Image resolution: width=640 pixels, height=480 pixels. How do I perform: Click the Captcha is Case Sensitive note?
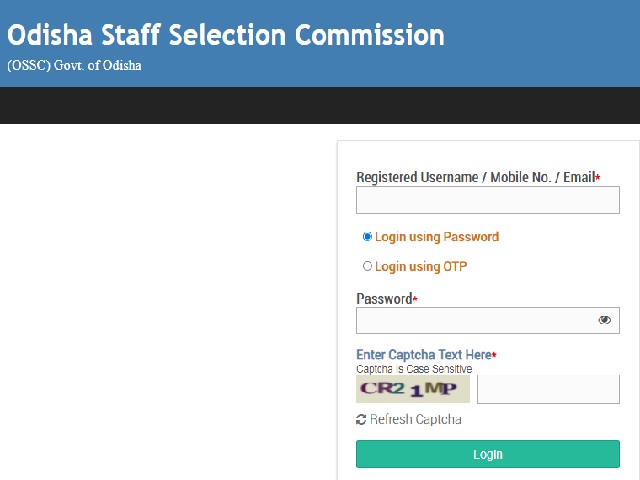(x=414, y=369)
